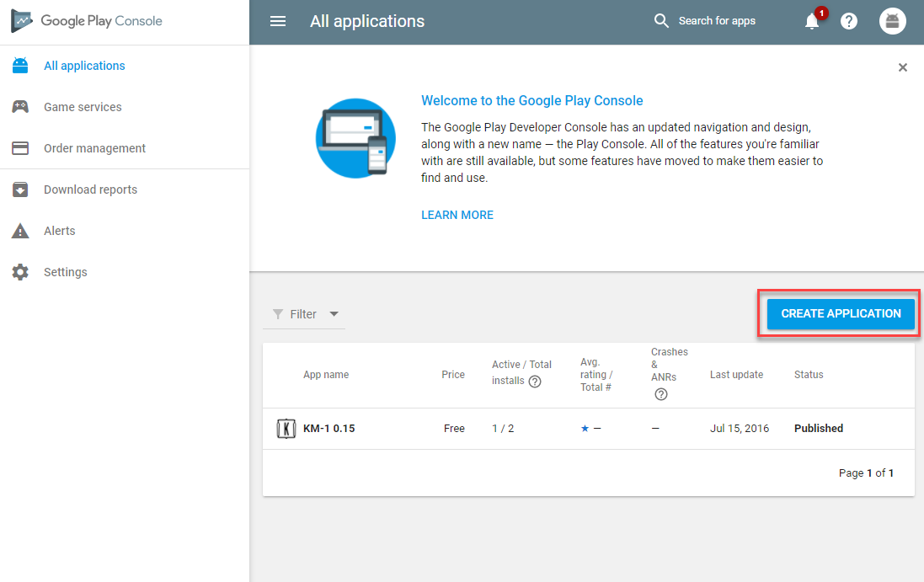Viewport: 924px width, 582px height.
Task: Click the App name column header
Action: point(326,375)
